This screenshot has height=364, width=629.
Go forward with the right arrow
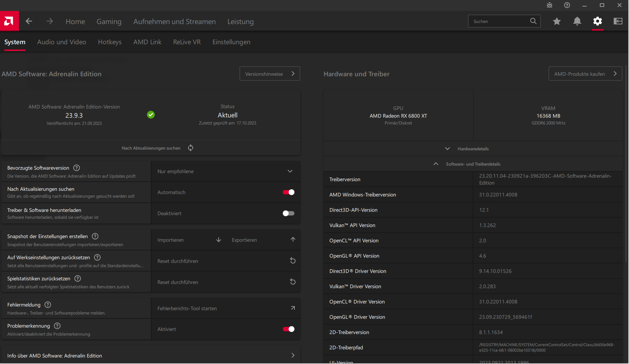[x=50, y=21]
